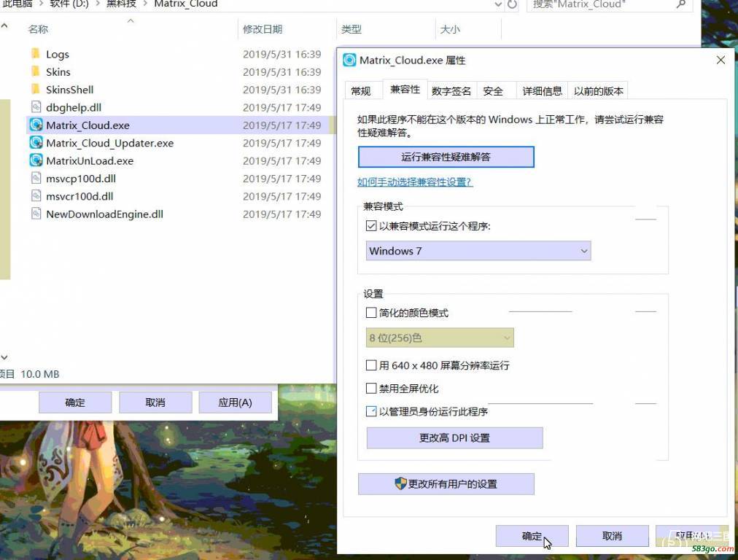Check 禁用全屏优化 option
The image size is (738, 560).
click(371, 388)
